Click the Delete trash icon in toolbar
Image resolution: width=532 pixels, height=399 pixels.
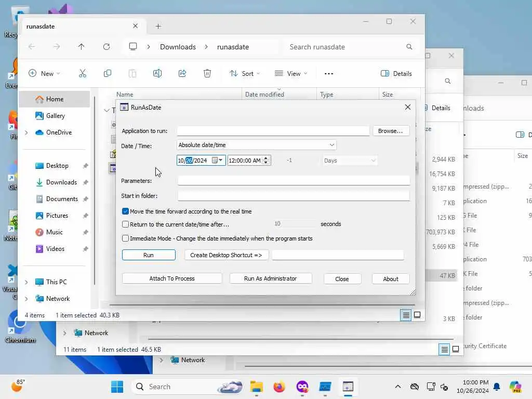tap(207, 73)
